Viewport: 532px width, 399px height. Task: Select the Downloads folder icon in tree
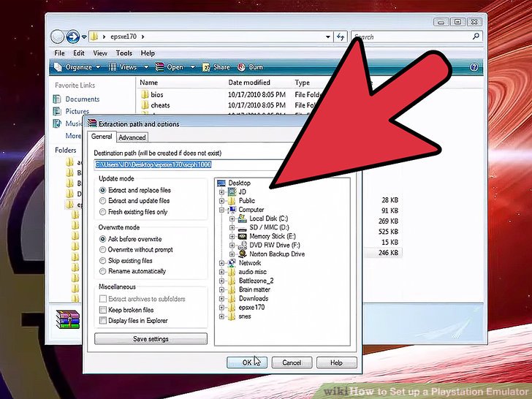pos(232,298)
